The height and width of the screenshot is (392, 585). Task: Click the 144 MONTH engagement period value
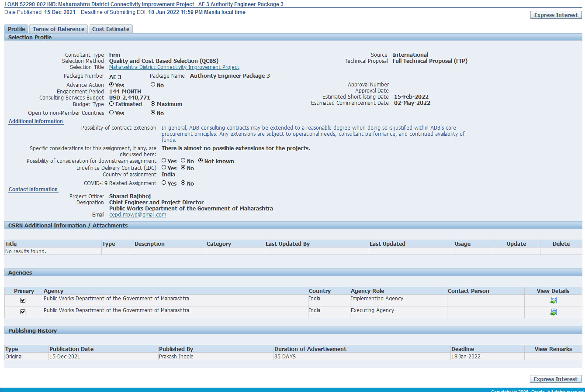coord(125,92)
